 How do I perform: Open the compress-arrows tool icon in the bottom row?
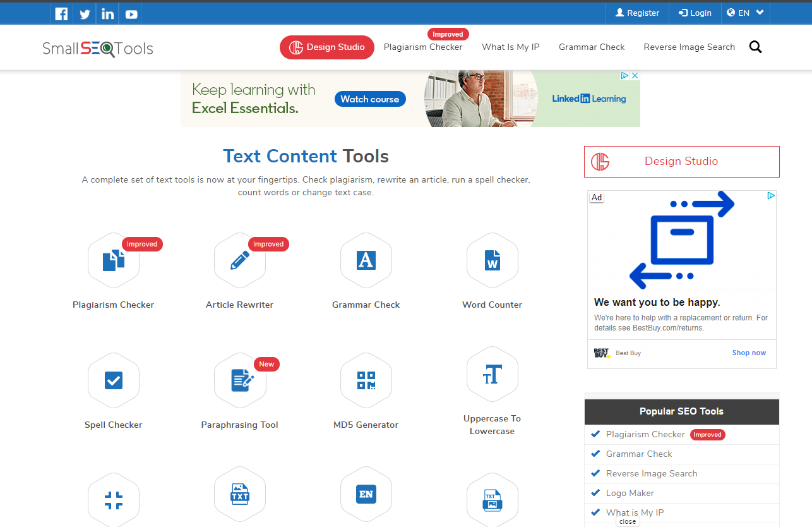[114, 500]
